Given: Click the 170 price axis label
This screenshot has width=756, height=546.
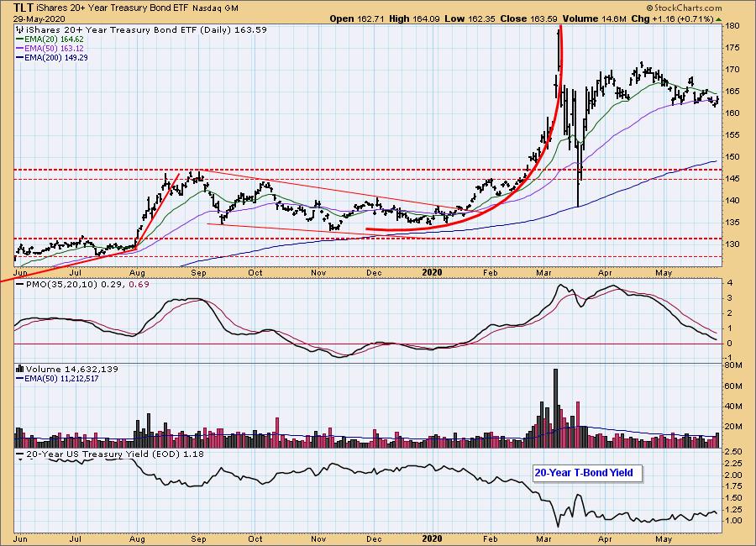Looking at the screenshot, I should (732, 70).
